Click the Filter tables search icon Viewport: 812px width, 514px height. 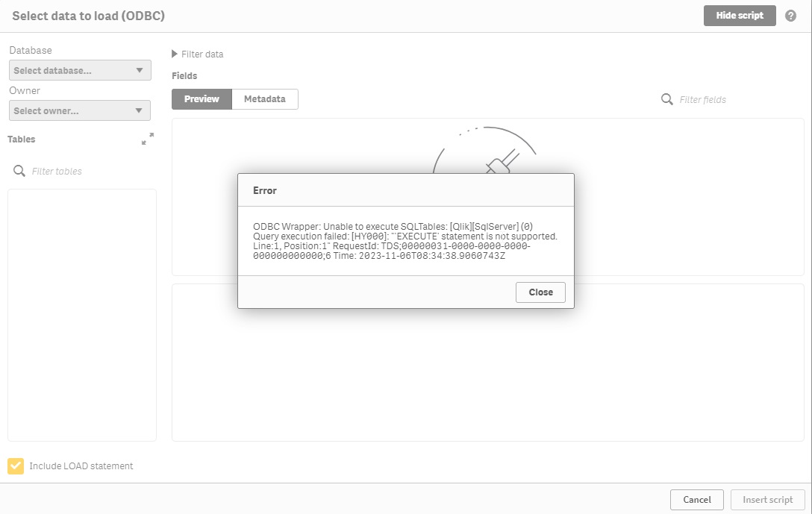[19, 172]
